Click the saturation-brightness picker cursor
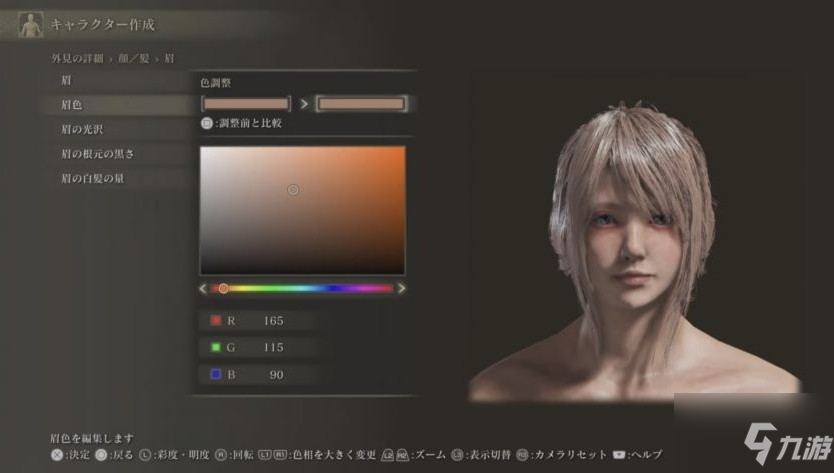 pos(293,190)
